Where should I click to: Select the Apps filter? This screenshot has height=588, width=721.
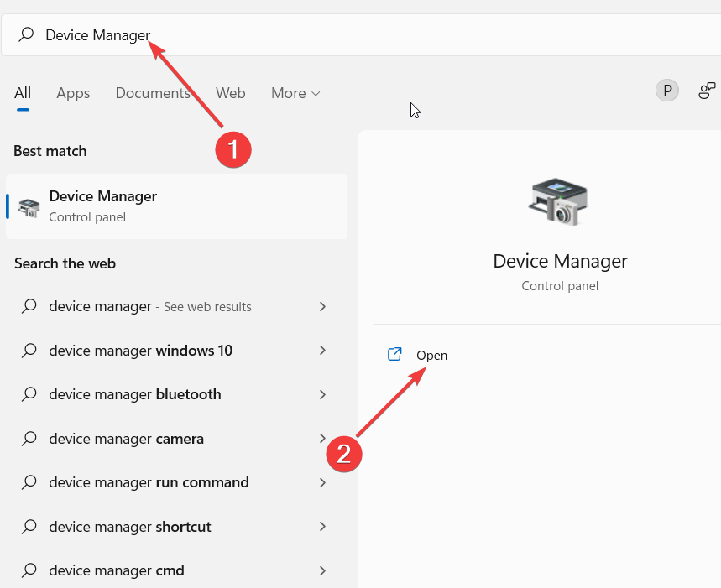[73, 93]
